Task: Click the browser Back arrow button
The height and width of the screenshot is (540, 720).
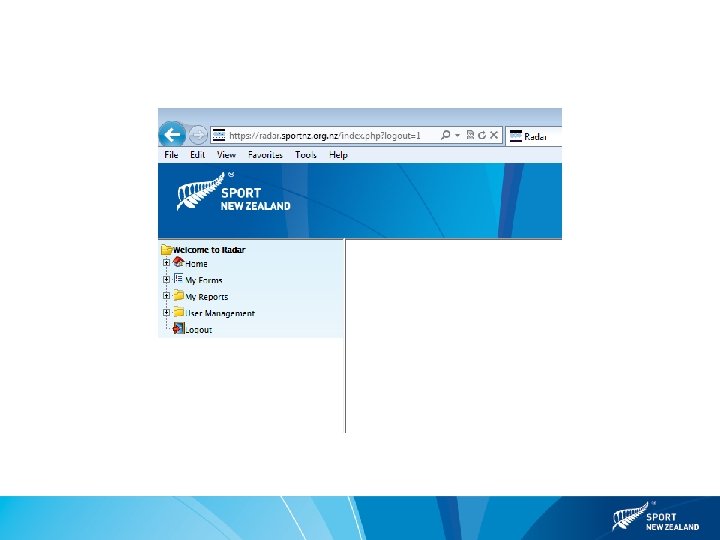Action: click(172, 135)
